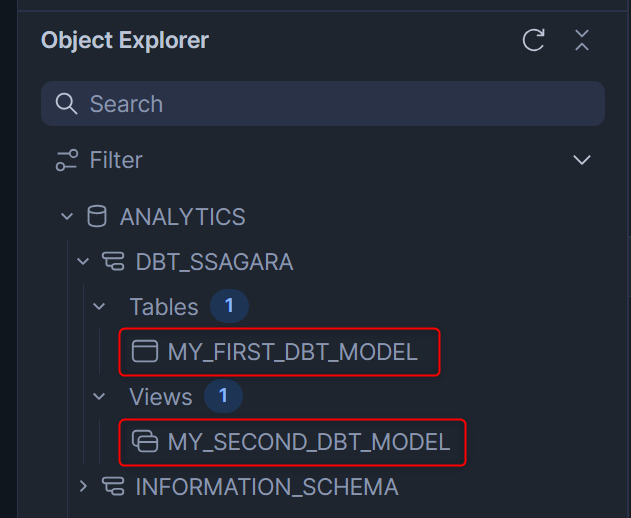Image resolution: width=631 pixels, height=518 pixels.
Task: Click the magnifying glass search icon
Action: click(x=66, y=104)
